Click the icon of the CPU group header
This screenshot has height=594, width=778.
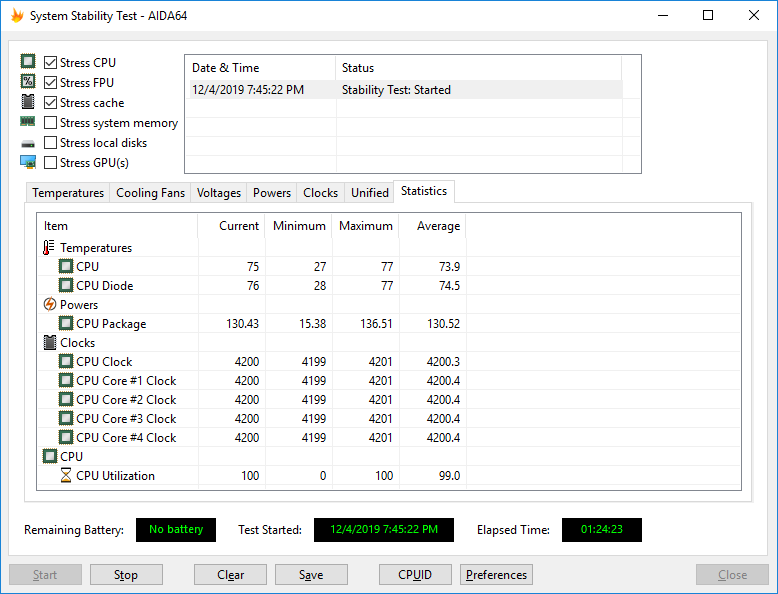50,456
